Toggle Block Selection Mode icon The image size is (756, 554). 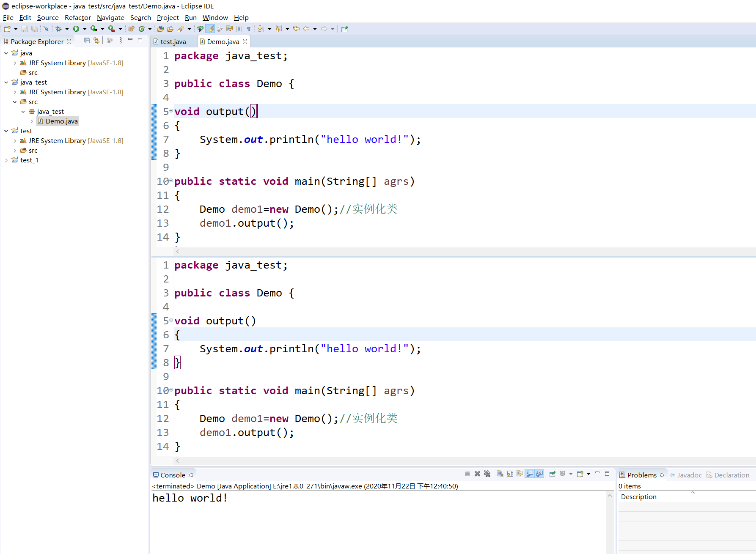tap(239, 29)
